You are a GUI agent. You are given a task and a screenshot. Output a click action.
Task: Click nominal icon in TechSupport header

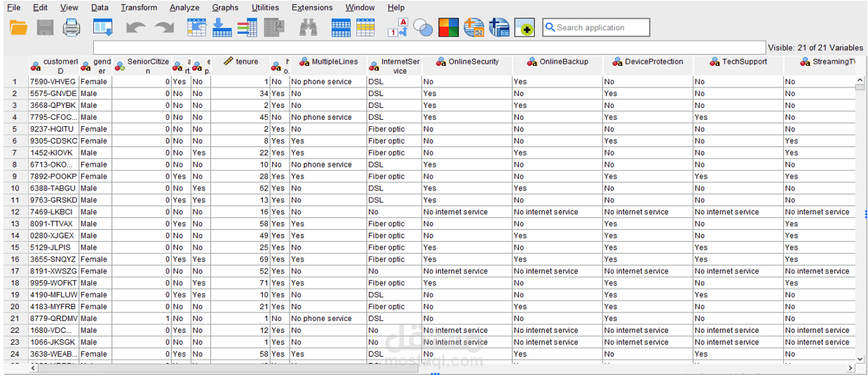(715, 62)
